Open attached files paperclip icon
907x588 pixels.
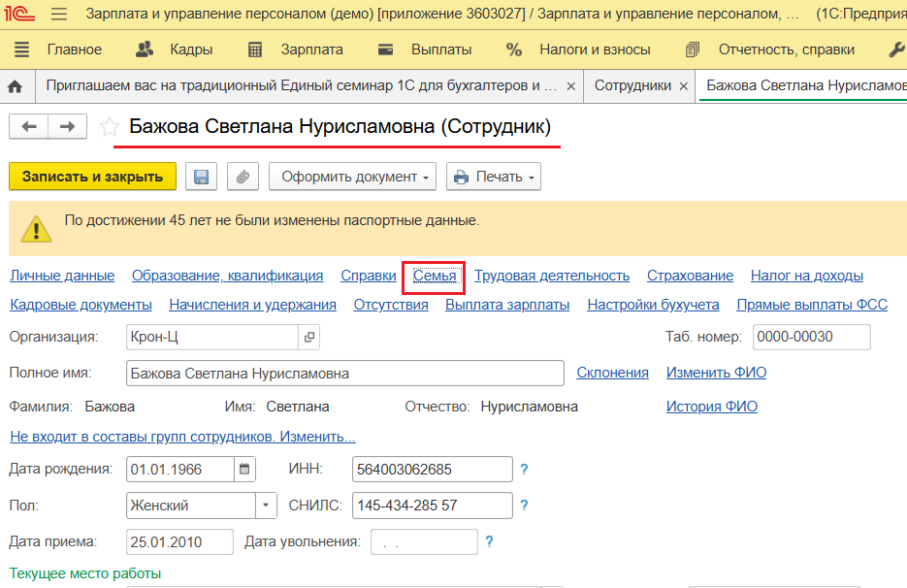(x=243, y=177)
